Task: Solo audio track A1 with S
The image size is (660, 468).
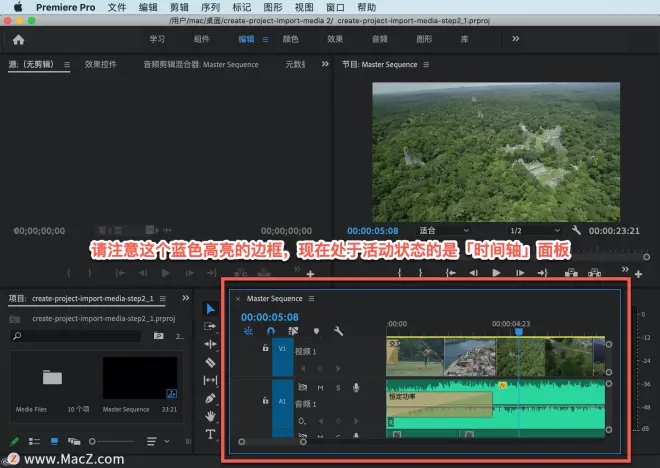Action: 338,388
